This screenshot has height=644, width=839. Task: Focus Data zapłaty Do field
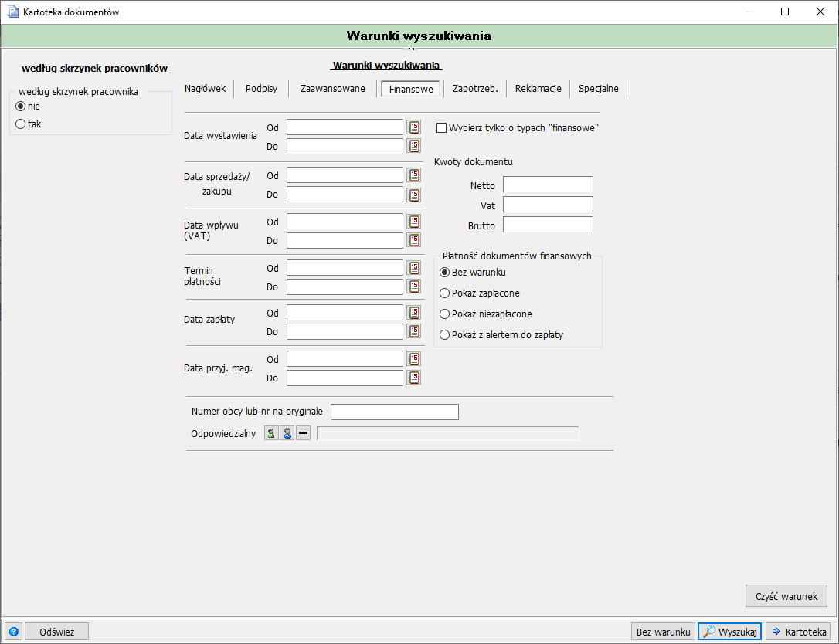tap(345, 331)
